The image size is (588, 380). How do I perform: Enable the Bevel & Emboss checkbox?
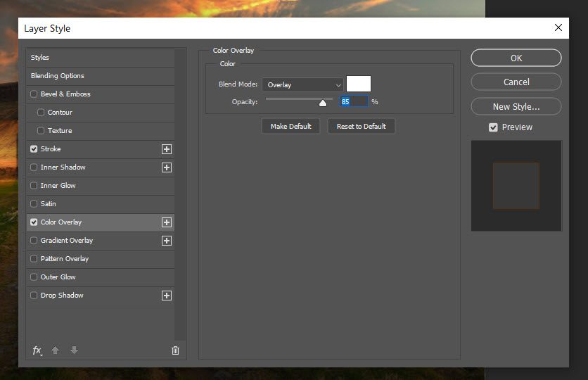pyautogui.click(x=34, y=94)
